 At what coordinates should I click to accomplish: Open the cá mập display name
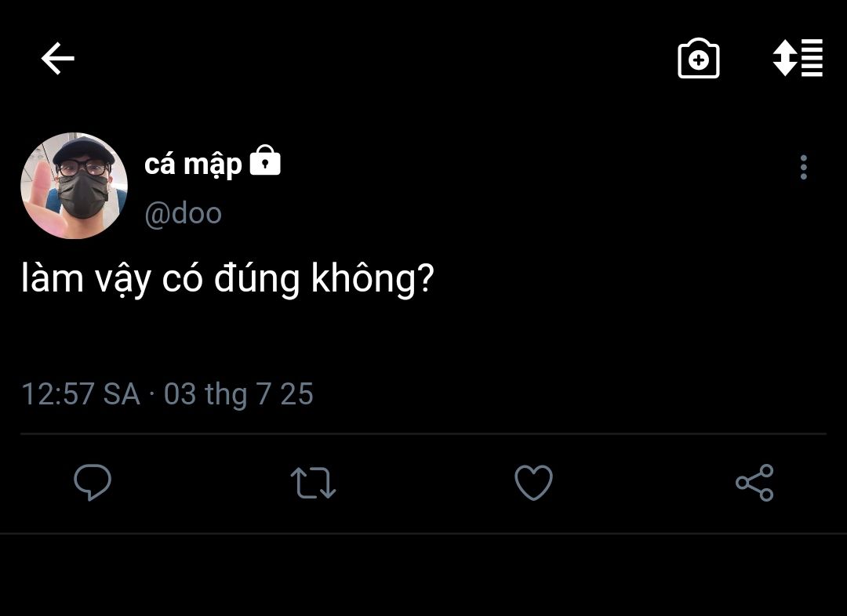pos(193,164)
